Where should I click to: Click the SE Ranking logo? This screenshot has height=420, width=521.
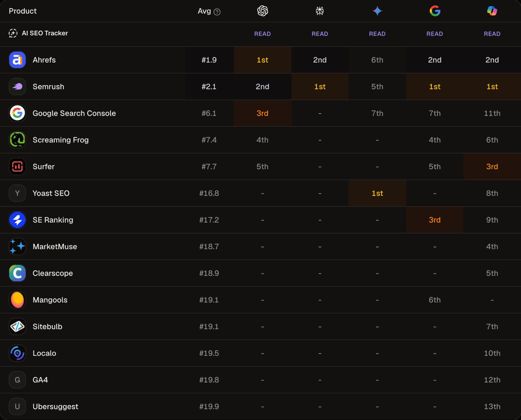tap(17, 220)
